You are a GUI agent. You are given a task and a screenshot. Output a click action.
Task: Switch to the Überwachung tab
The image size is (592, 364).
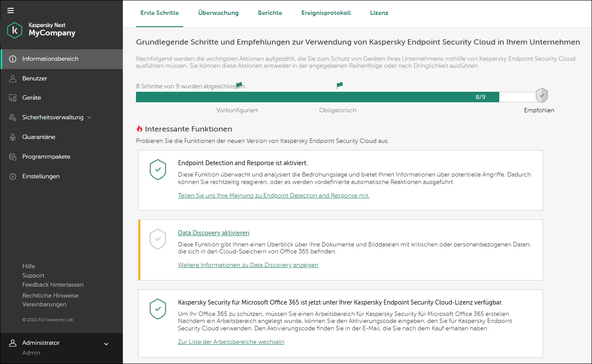pyautogui.click(x=218, y=13)
